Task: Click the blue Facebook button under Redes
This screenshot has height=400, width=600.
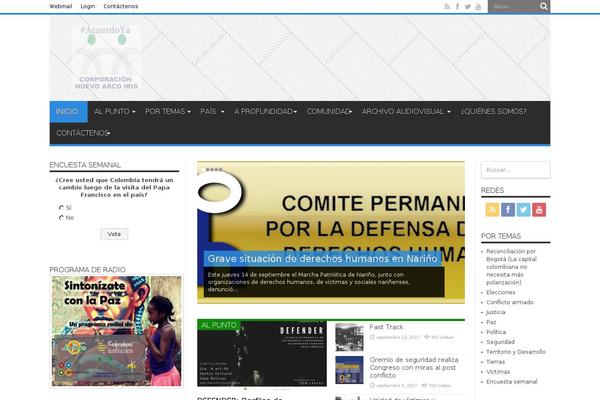Action: [x=508, y=209]
